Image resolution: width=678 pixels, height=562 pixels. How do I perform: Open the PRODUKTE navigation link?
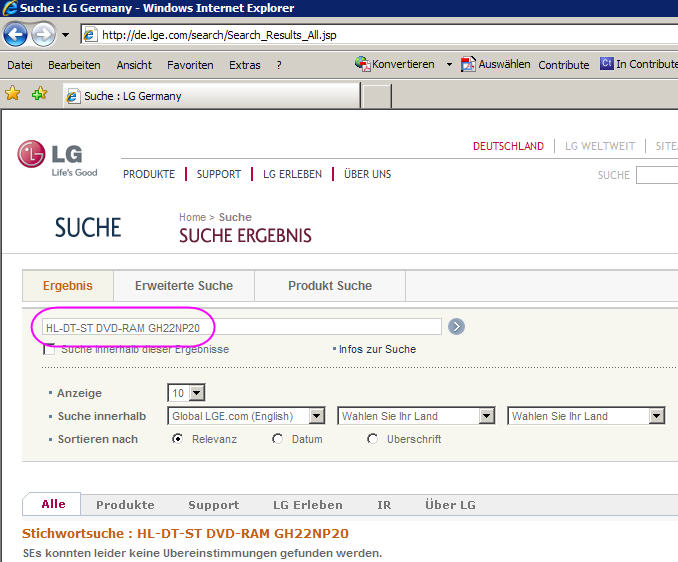[149, 174]
